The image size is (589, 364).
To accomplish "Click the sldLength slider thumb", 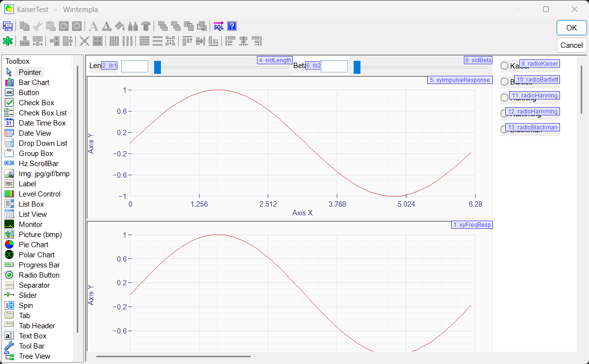I will click(158, 67).
